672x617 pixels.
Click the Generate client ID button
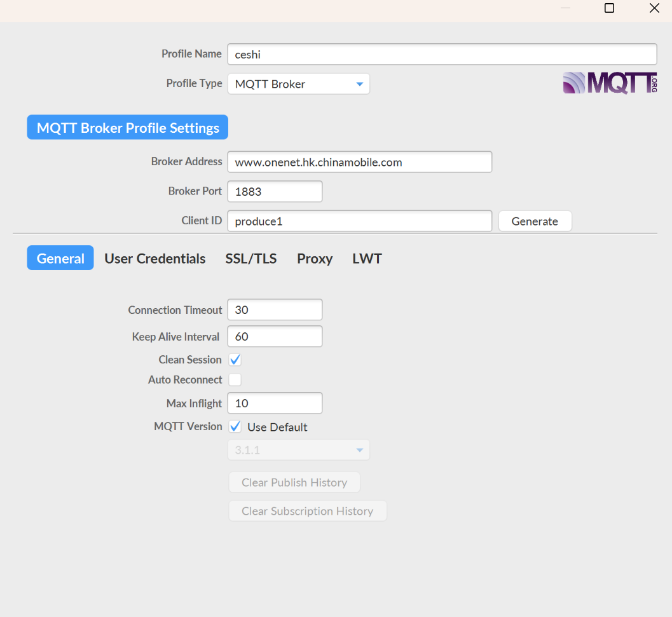tap(535, 221)
